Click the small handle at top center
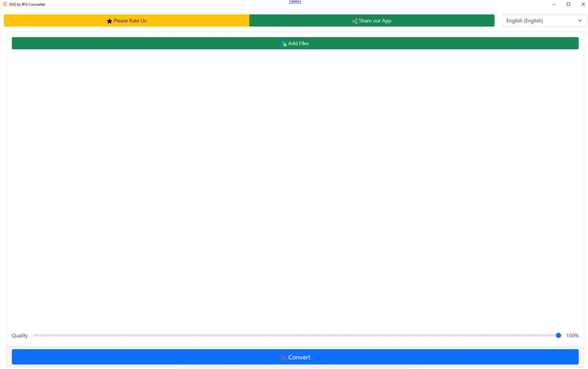Image resolution: width=588 pixels, height=369 pixels. point(295,2)
